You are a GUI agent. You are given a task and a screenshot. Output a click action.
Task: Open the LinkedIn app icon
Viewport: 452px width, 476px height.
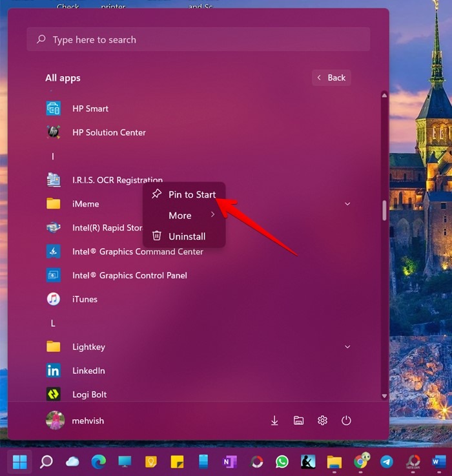click(54, 370)
